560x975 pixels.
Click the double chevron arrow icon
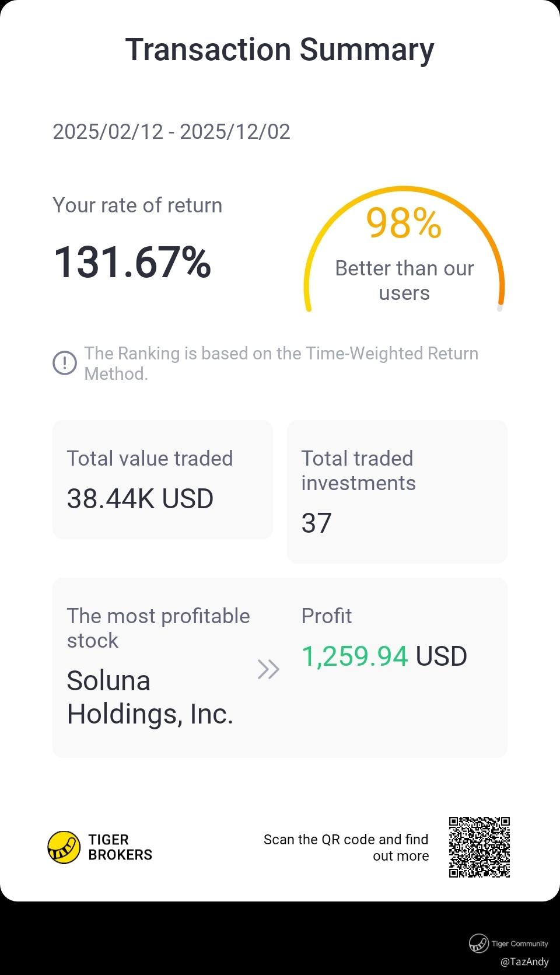268,669
